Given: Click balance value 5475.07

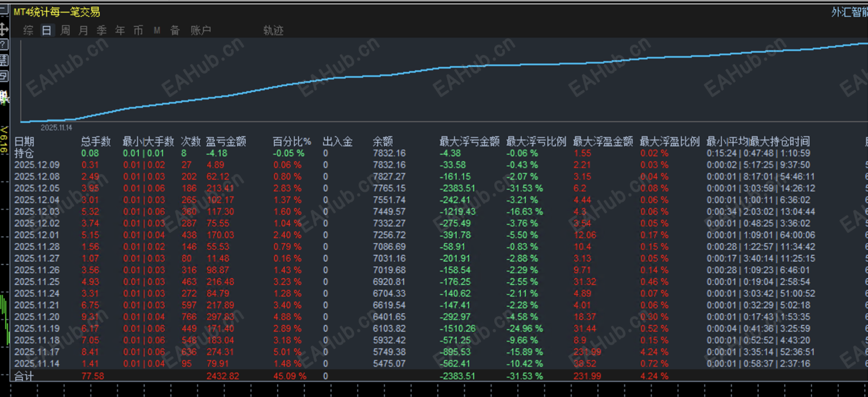Looking at the screenshot, I should pyautogui.click(x=389, y=364).
